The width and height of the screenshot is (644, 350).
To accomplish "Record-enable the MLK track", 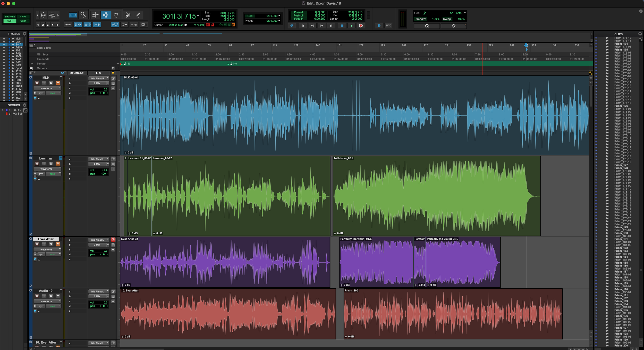I will (37, 83).
